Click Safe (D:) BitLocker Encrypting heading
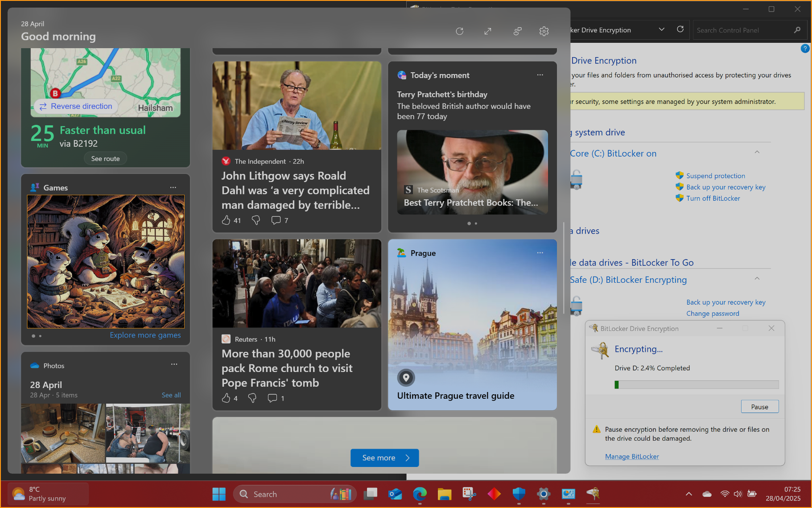Viewport: 812px width, 508px height. pos(628,280)
